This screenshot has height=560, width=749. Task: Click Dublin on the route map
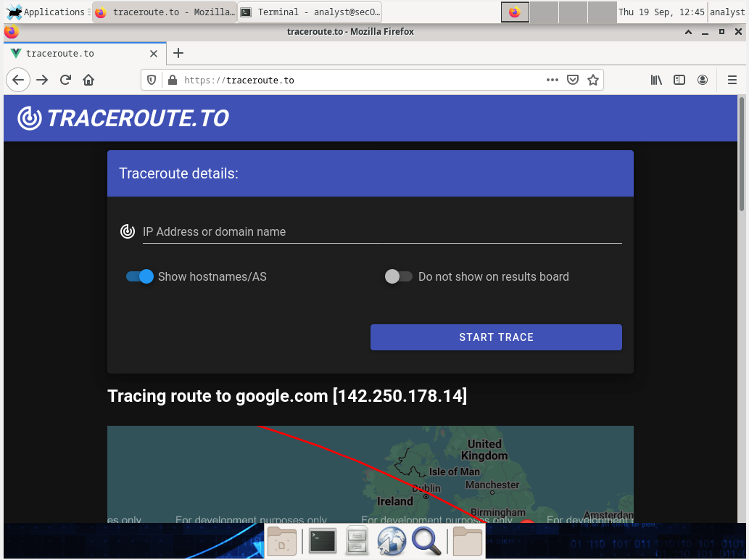coord(426,489)
